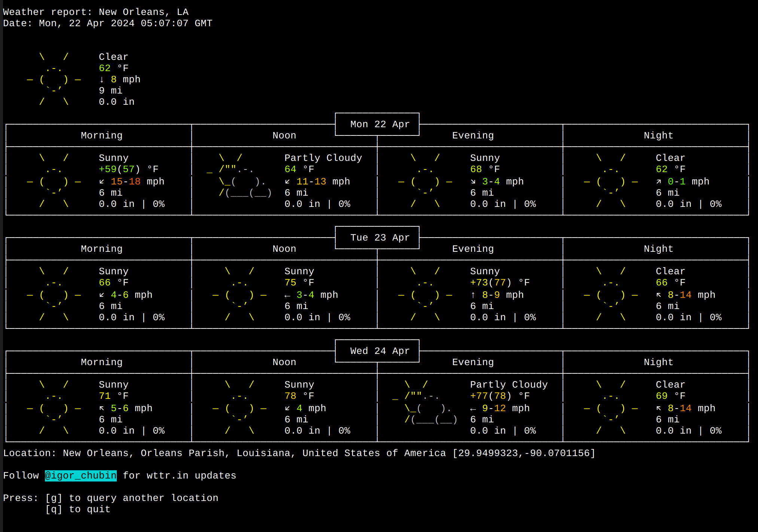Click the current conditions sun ASCII icon
The height and width of the screenshot is (532, 758).
(x=54, y=79)
